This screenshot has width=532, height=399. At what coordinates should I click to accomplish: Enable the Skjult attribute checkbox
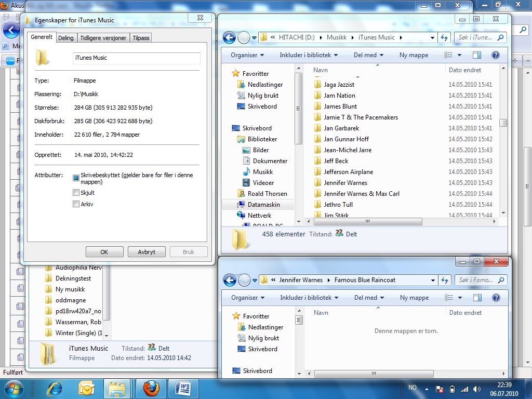pos(76,193)
